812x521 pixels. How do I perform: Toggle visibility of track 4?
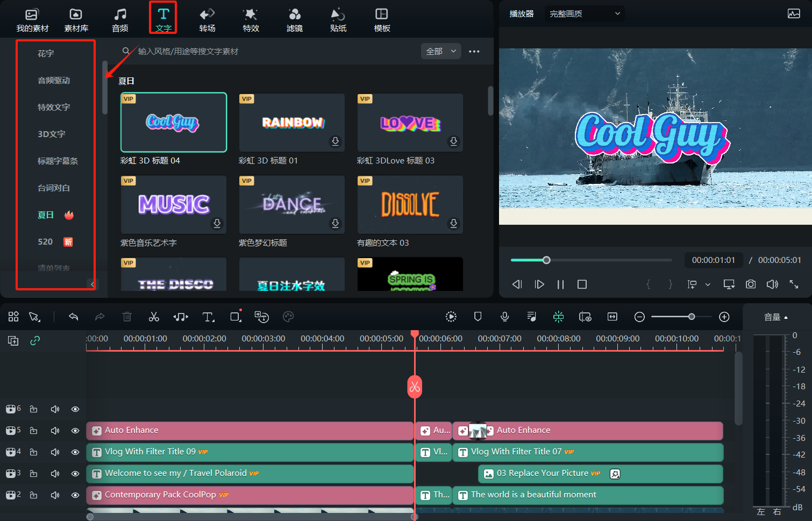click(75, 452)
